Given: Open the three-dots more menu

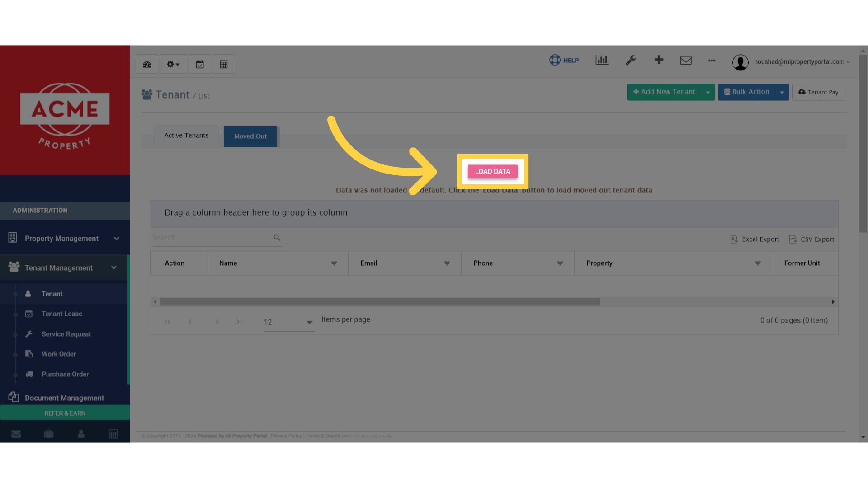Looking at the screenshot, I should pyautogui.click(x=712, y=61).
